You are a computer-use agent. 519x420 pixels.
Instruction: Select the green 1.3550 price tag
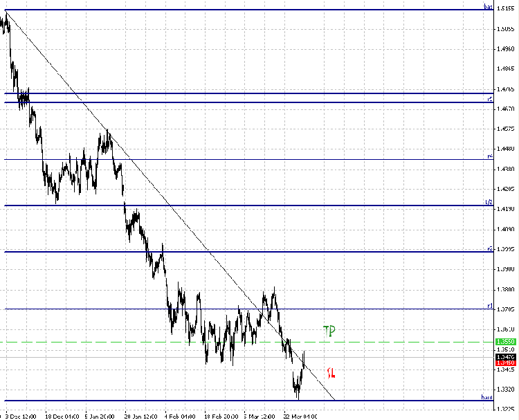[x=505, y=342]
